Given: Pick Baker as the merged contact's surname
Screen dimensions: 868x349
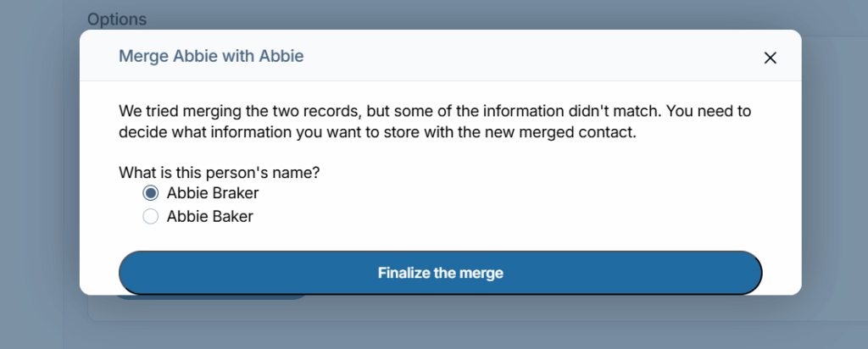Looking at the screenshot, I should 151,217.
